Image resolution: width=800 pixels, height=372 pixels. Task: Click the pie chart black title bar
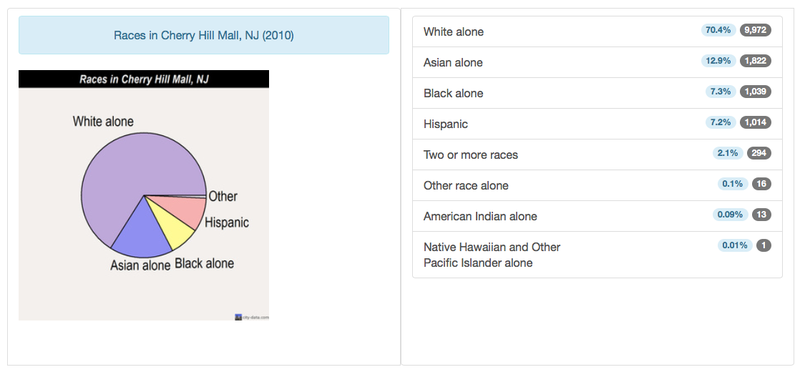(x=144, y=79)
